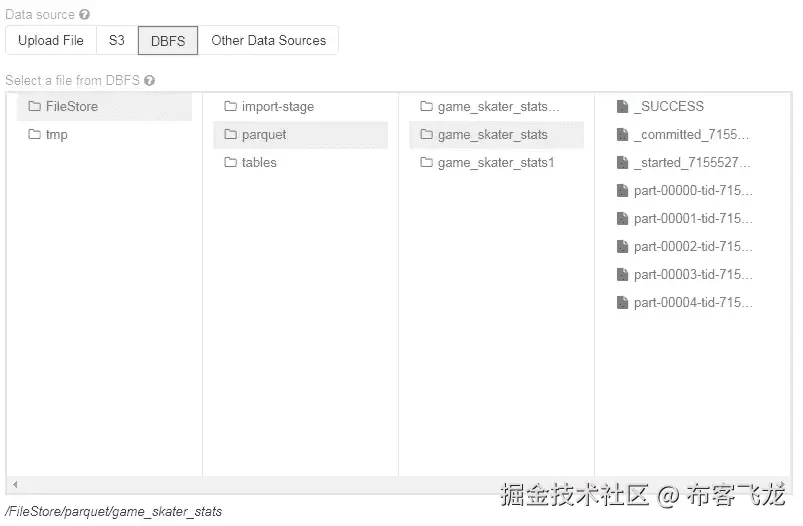Select the _started_7155527... file
803x526 pixels.
[x=691, y=162]
